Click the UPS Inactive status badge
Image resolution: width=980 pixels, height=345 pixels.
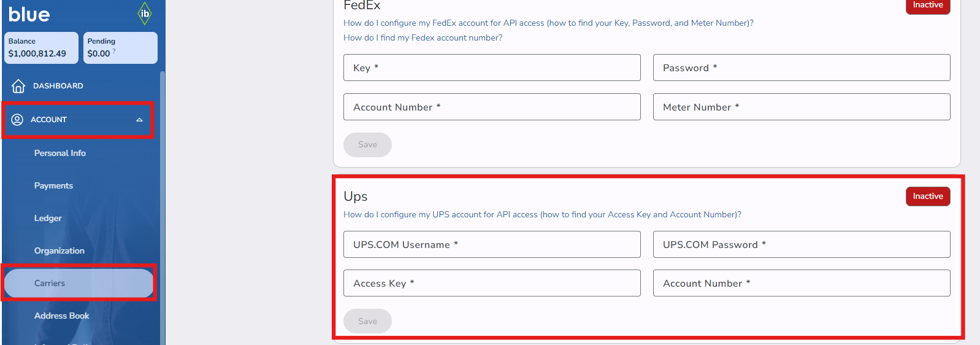tap(927, 196)
